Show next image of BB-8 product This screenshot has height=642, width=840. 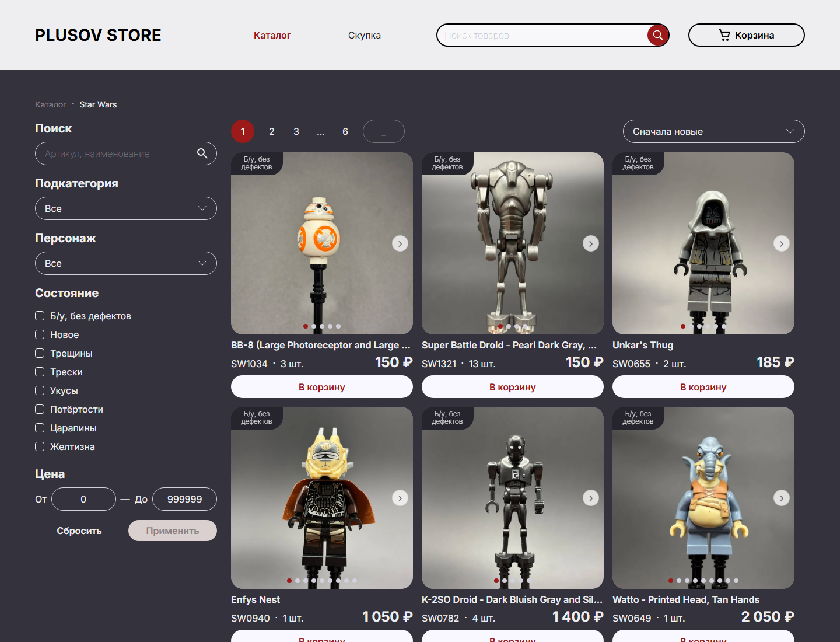click(400, 243)
